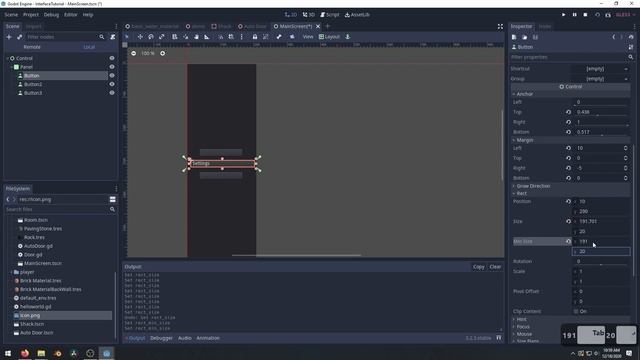
Task: Lock the selected node with the padlock icon
Action: (x=255, y=37)
